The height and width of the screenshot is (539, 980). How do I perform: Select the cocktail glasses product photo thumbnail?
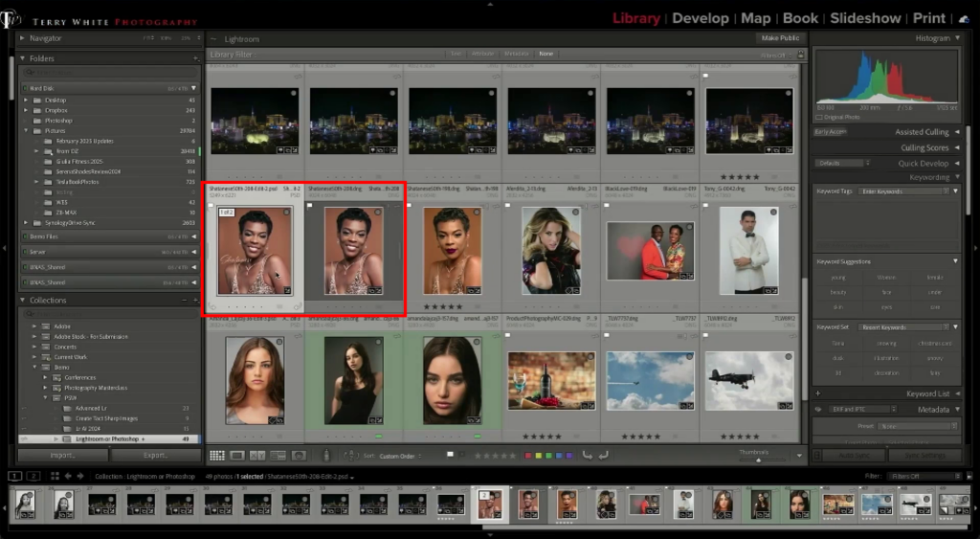550,378
